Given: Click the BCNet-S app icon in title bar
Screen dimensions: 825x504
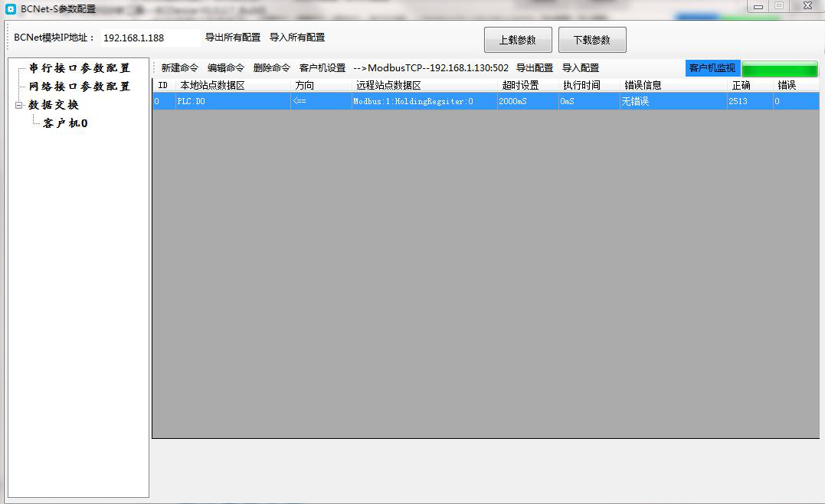Looking at the screenshot, I should [11, 9].
